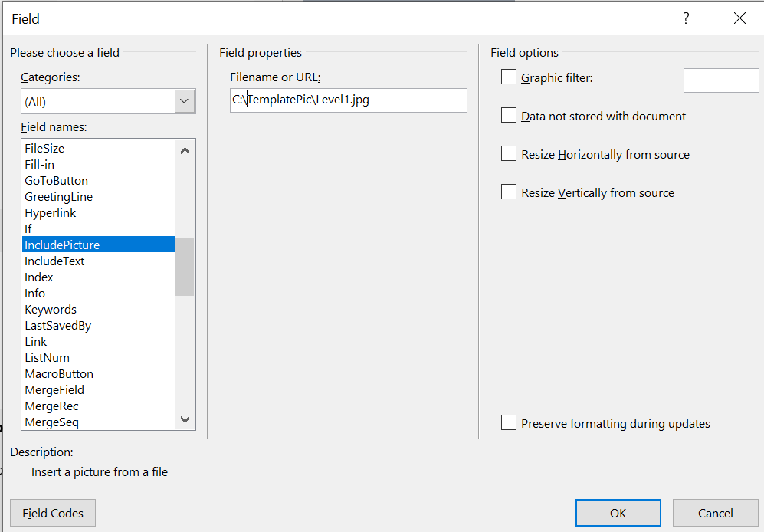Select MergeField field name
The height and width of the screenshot is (532, 764).
pyautogui.click(x=98, y=389)
